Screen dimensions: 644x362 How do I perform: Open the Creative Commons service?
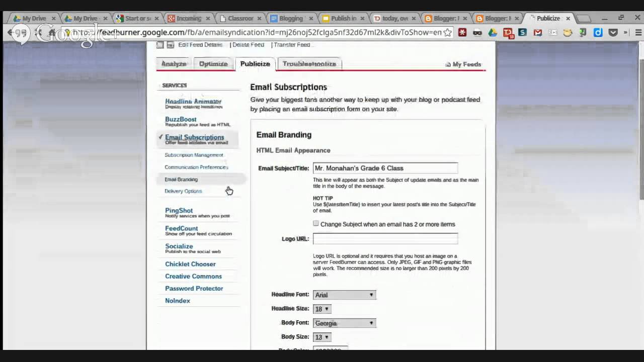click(193, 276)
